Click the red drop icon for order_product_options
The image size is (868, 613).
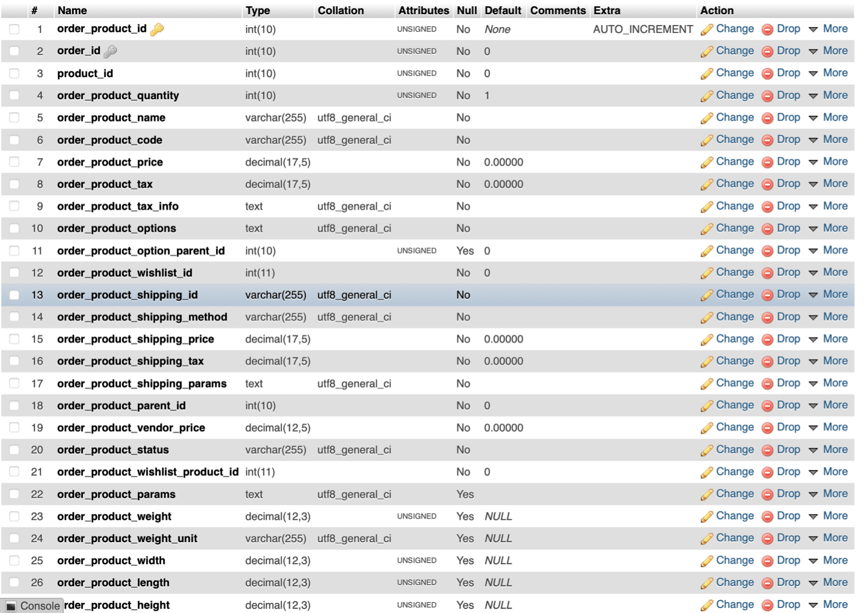coord(767,229)
